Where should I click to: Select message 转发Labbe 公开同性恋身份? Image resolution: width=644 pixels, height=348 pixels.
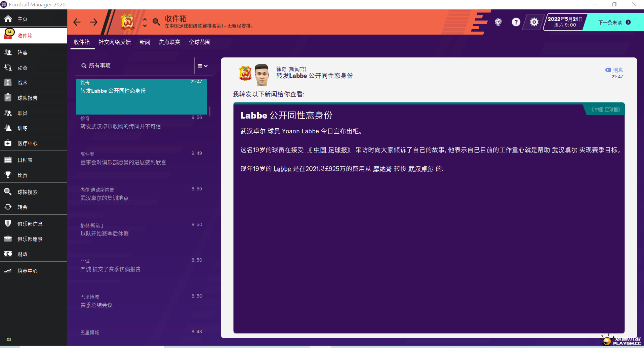[142, 97]
